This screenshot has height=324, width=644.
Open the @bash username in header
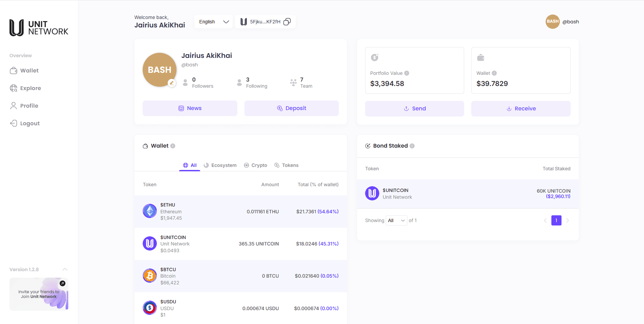point(571,22)
